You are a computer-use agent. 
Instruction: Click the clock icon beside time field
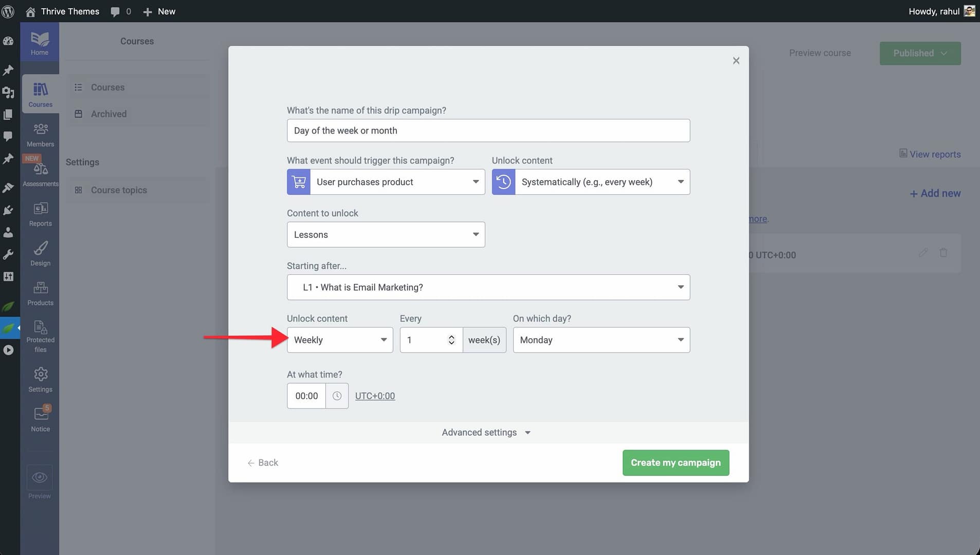point(337,396)
